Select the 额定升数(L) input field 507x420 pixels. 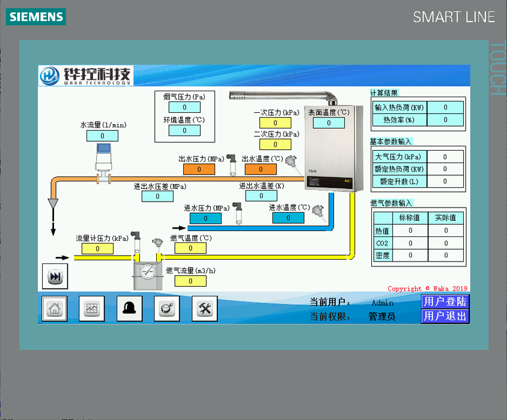click(x=445, y=182)
